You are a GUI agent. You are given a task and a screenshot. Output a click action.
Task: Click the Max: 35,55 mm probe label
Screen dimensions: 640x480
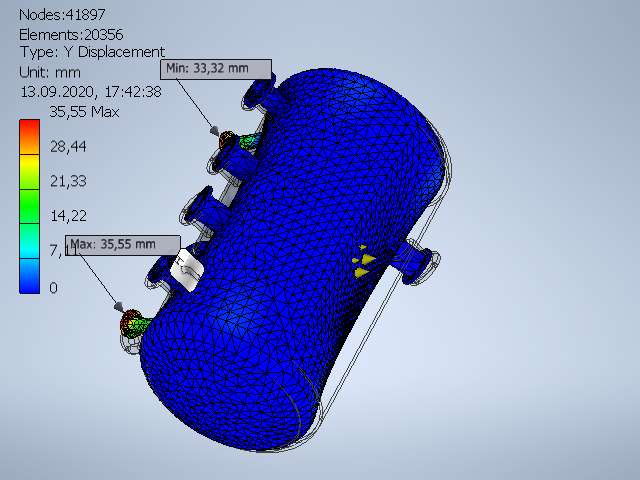123,245
